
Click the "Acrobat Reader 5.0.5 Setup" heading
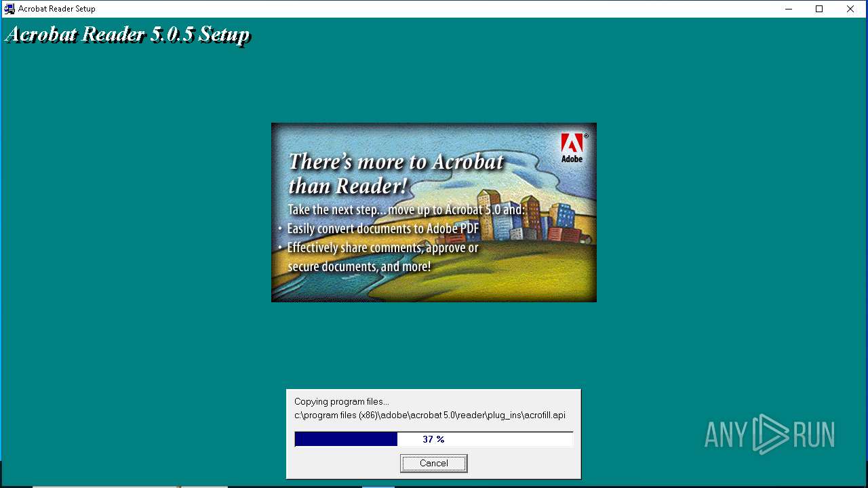pos(128,35)
